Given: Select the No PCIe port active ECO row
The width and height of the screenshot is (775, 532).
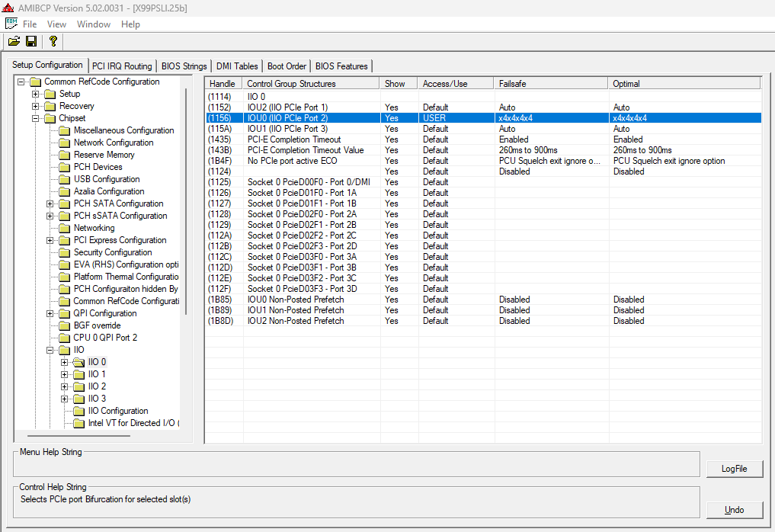Looking at the screenshot, I should click(483, 161).
